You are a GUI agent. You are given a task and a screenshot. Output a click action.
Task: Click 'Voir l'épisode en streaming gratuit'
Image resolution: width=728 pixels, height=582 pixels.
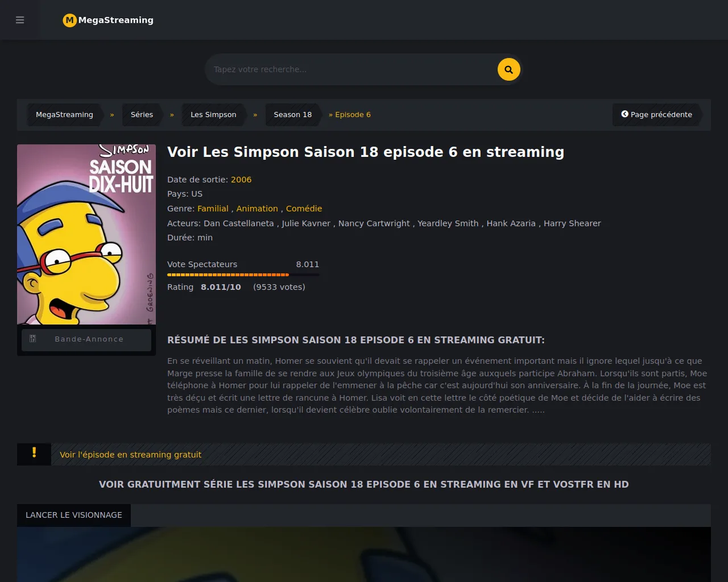(x=131, y=455)
